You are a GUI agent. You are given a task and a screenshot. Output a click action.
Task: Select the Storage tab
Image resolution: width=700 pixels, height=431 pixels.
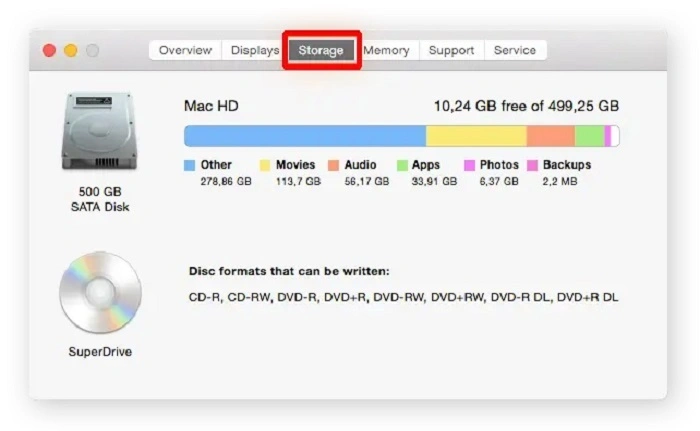point(321,50)
